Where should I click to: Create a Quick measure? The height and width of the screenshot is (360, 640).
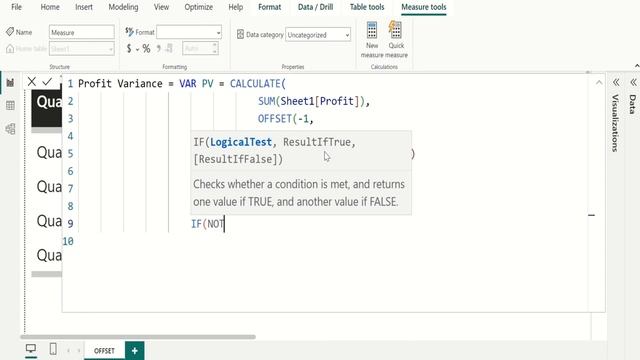[x=396, y=40]
